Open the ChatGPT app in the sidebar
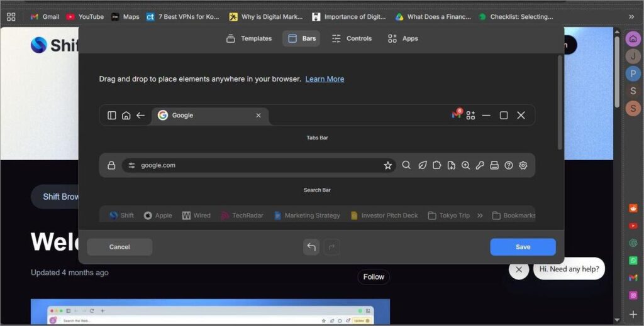This screenshot has width=644, height=326. pyautogui.click(x=633, y=242)
